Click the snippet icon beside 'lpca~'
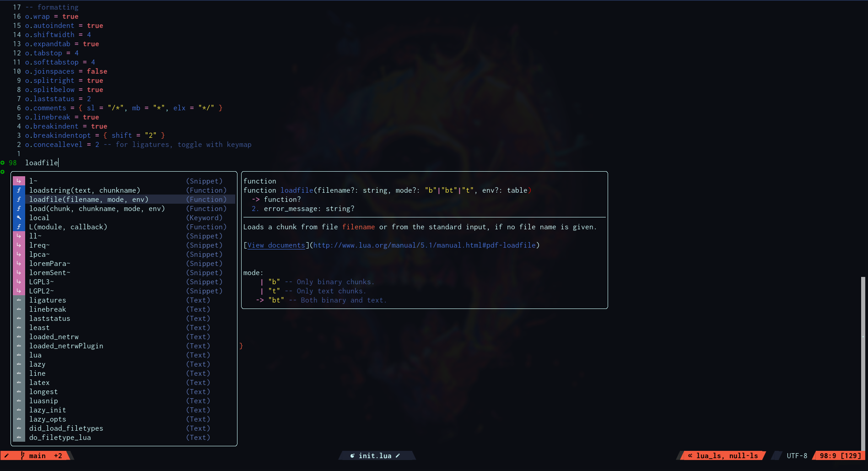The image size is (868, 471). [19, 254]
